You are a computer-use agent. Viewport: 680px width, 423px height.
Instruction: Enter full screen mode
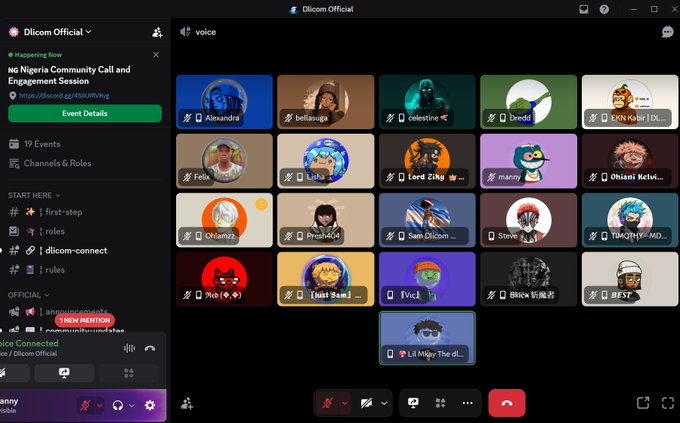[x=668, y=403]
